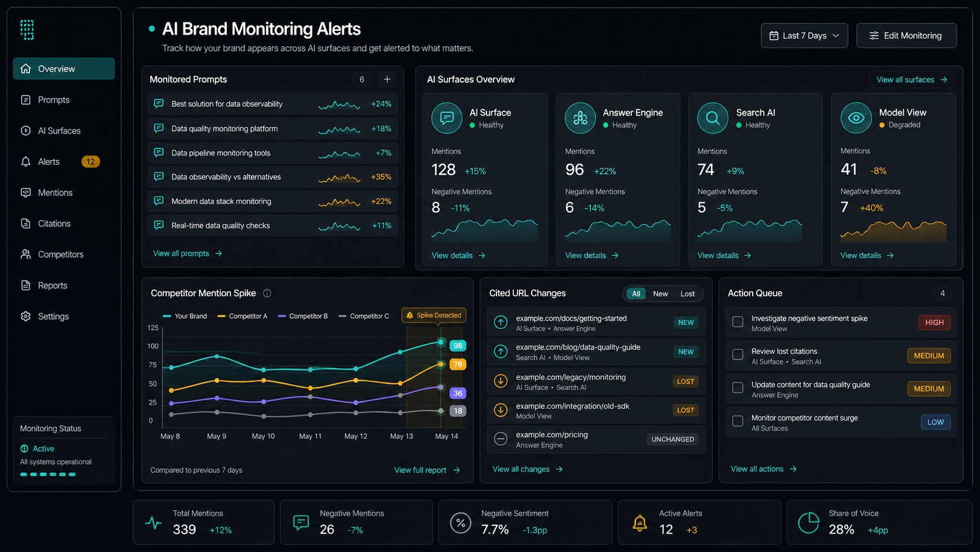The height and width of the screenshot is (552, 980).
Task: Open View all actions link
Action: point(764,469)
